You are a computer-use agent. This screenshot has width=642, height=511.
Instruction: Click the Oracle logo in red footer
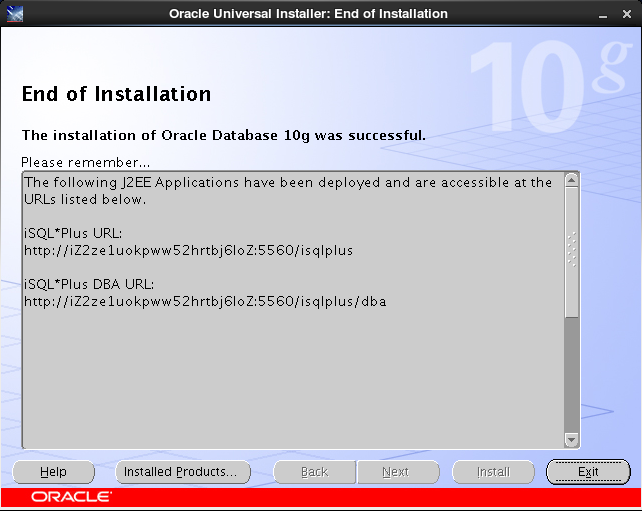point(71,497)
